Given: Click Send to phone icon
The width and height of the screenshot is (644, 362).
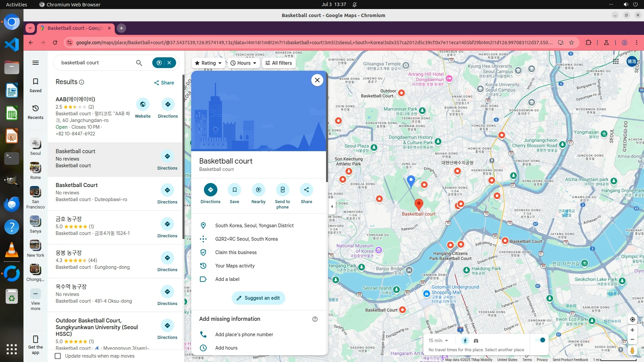Looking at the screenshot, I should point(282,190).
